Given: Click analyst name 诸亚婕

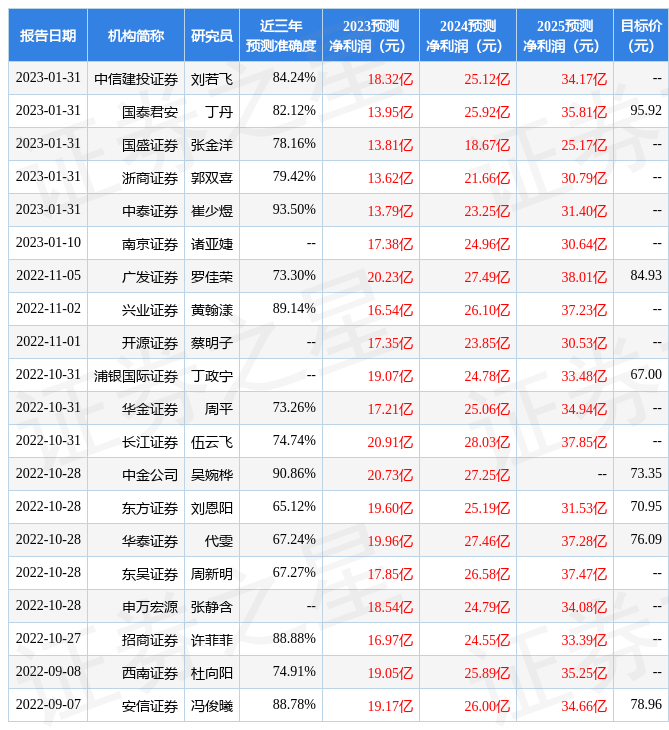Looking at the screenshot, I should [212, 244].
